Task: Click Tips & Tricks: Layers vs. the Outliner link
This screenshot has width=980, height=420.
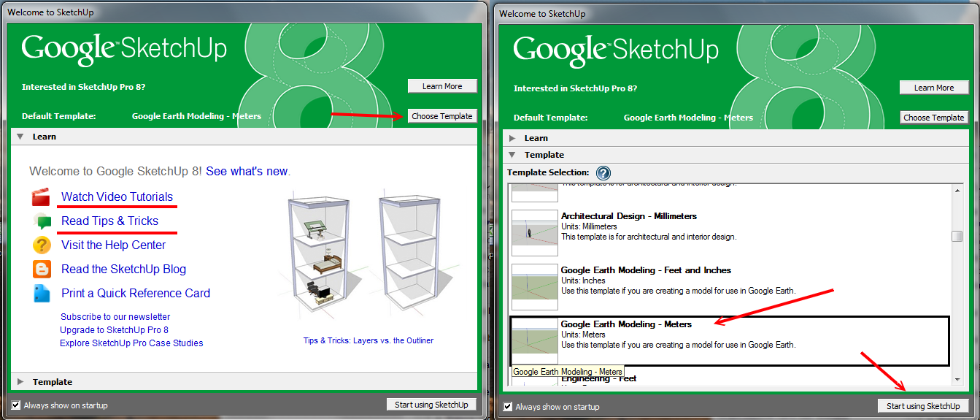Action: pos(369,340)
